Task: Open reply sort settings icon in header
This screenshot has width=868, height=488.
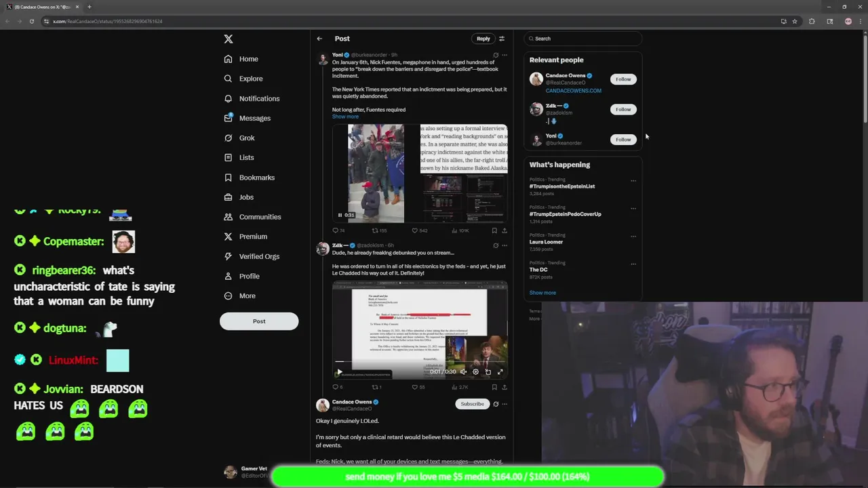Action: [502, 39]
